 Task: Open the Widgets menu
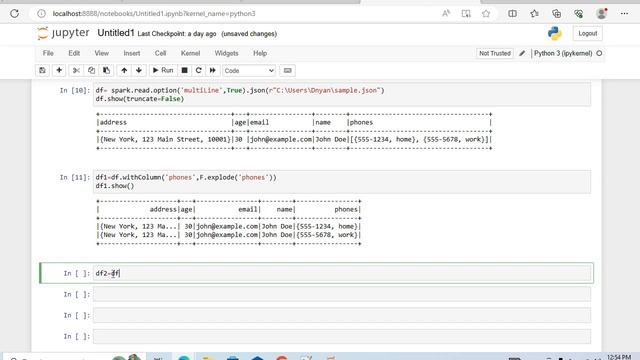tap(227, 53)
